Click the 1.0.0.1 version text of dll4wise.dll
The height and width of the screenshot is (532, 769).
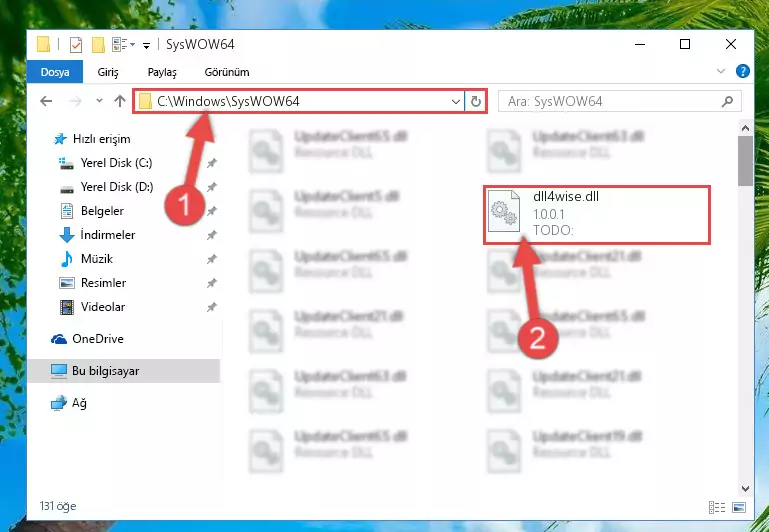click(x=548, y=214)
